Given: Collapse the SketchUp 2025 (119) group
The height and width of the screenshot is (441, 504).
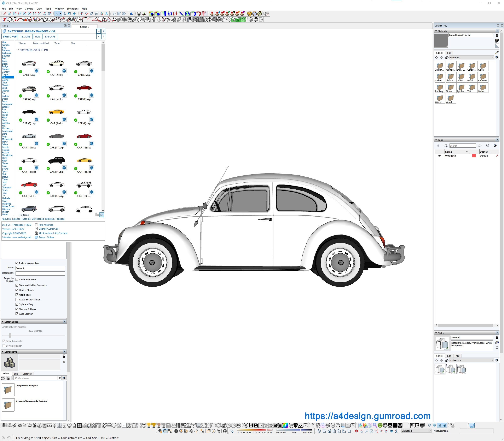Looking at the screenshot, I should tap(18, 50).
